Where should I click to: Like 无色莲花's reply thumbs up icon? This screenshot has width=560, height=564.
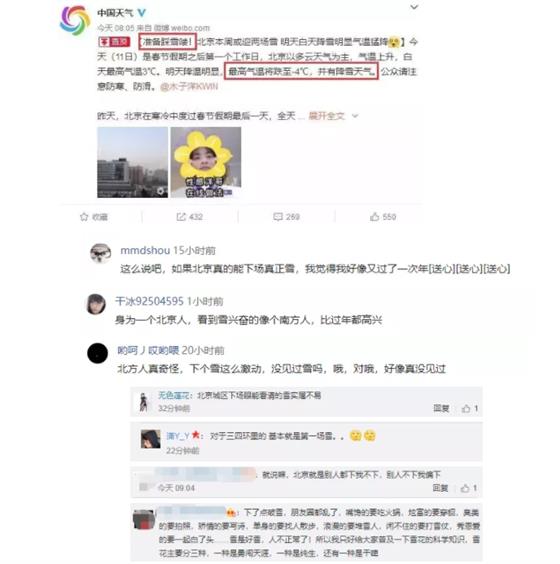[466, 408]
